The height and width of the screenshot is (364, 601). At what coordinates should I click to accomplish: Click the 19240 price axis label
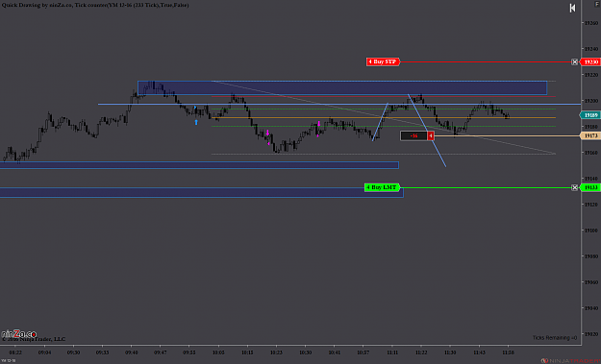(591, 49)
